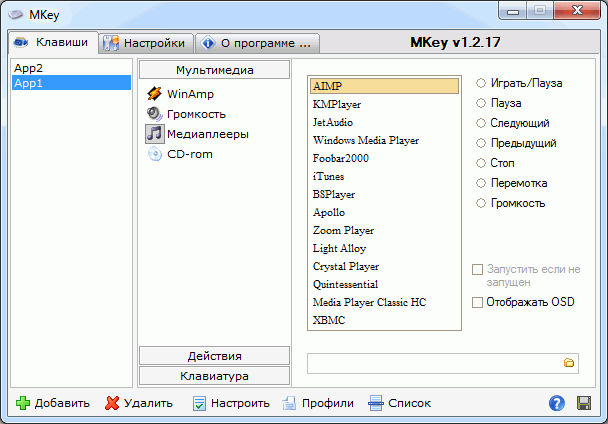Click the Профили documents icon

tap(289, 403)
